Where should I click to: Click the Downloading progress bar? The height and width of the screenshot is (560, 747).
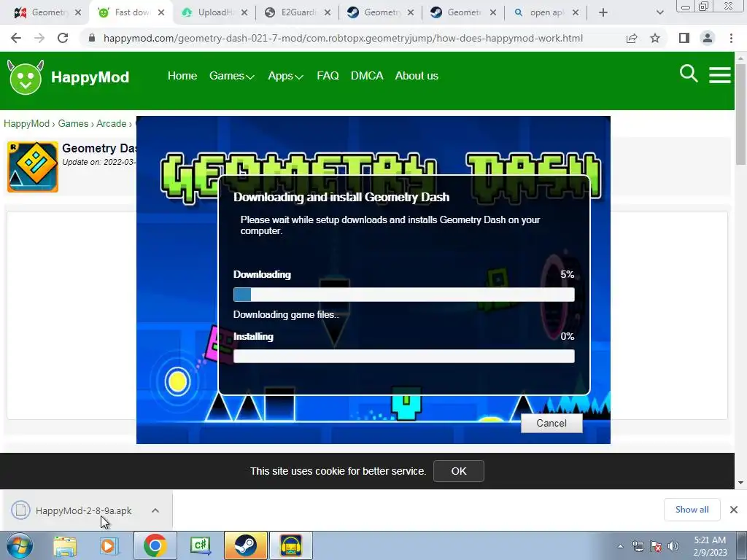(404, 295)
